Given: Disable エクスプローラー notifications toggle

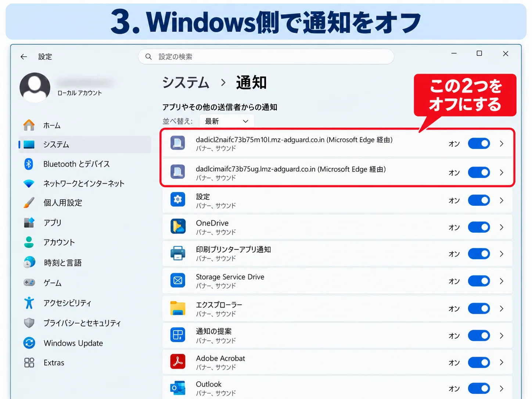Looking at the screenshot, I should (x=479, y=309).
